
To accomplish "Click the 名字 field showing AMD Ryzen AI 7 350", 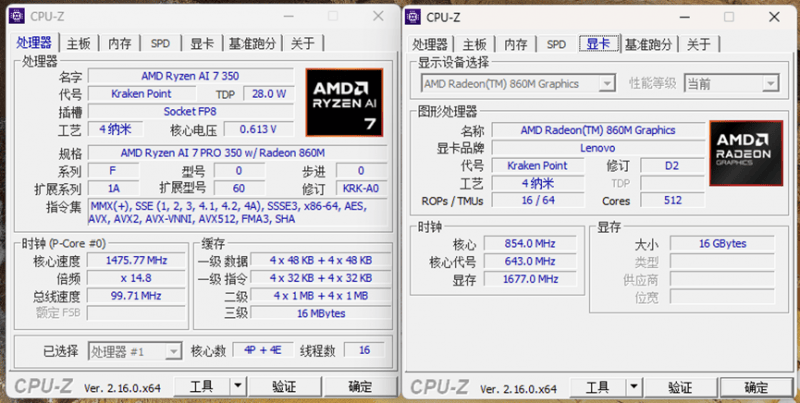I will (190, 76).
